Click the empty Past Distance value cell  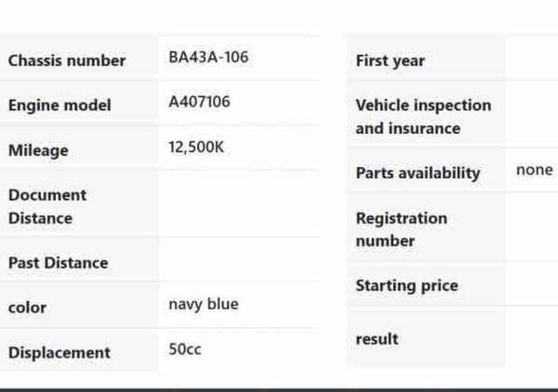click(239, 260)
